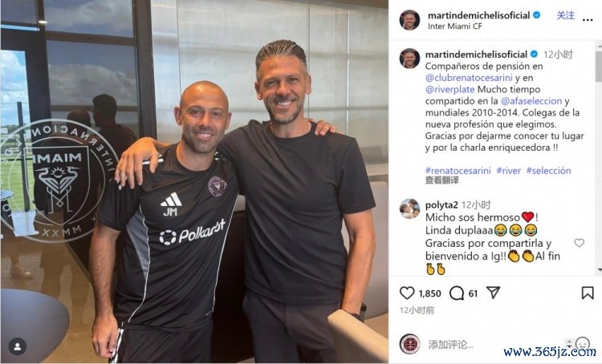The width and height of the screenshot is (602, 364).
Task: View tagged people icon on photo
Action: (x=18, y=346)
